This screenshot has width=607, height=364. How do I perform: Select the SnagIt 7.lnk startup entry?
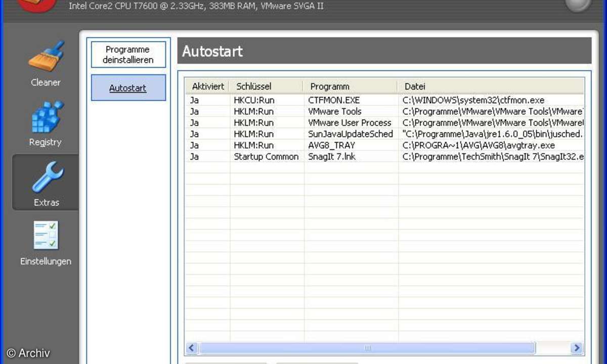[331, 157]
